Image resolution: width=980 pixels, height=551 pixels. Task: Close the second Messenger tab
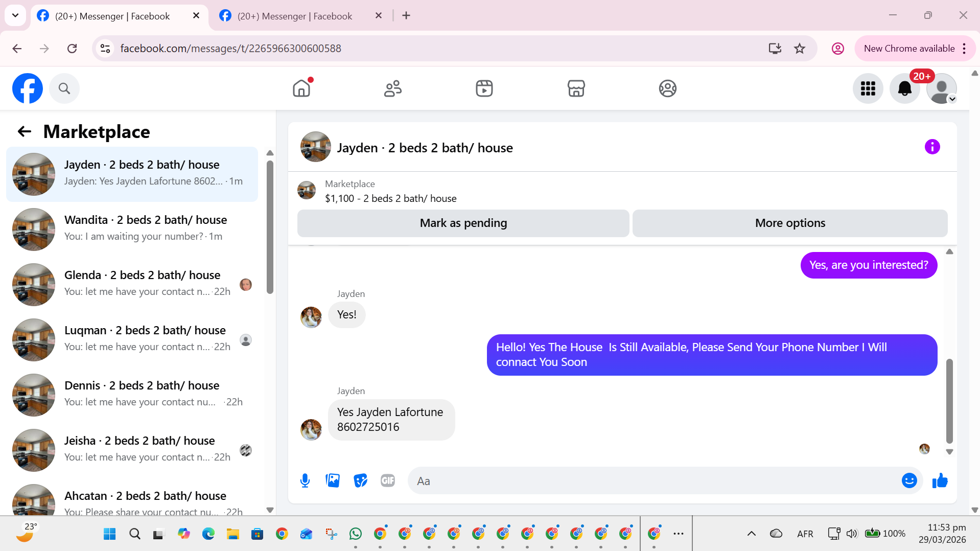point(379,16)
